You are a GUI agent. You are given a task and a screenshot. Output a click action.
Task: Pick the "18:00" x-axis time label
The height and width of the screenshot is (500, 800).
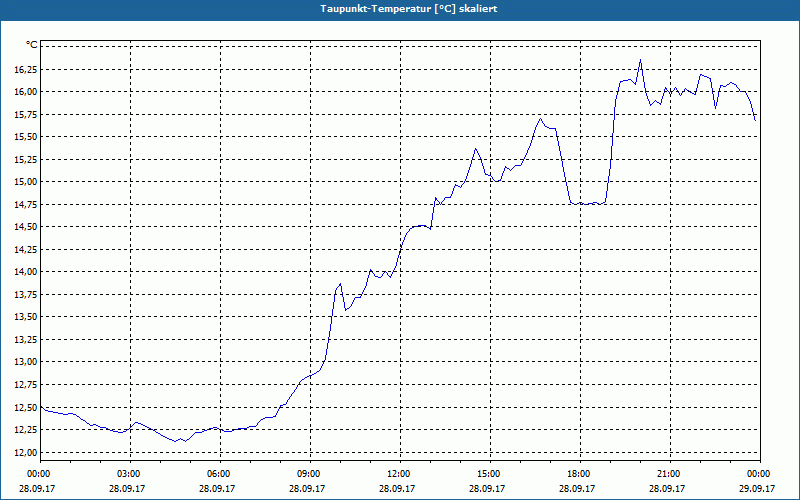click(x=578, y=474)
